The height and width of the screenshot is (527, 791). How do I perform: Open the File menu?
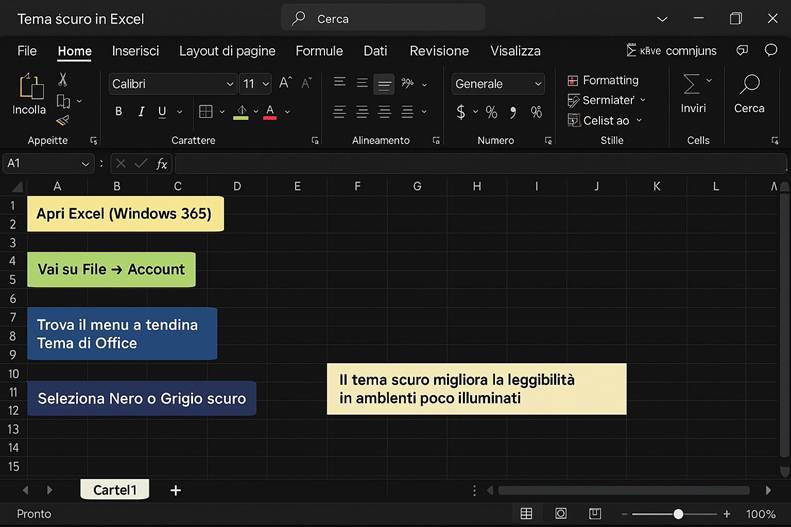pyautogui.click(x=27, y=51)
